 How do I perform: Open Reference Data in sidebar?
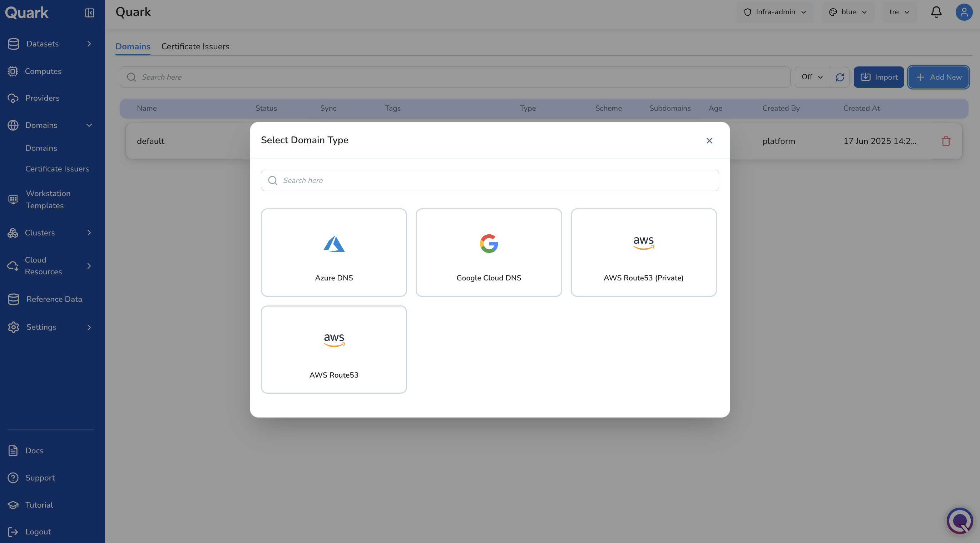coord(54,299)
